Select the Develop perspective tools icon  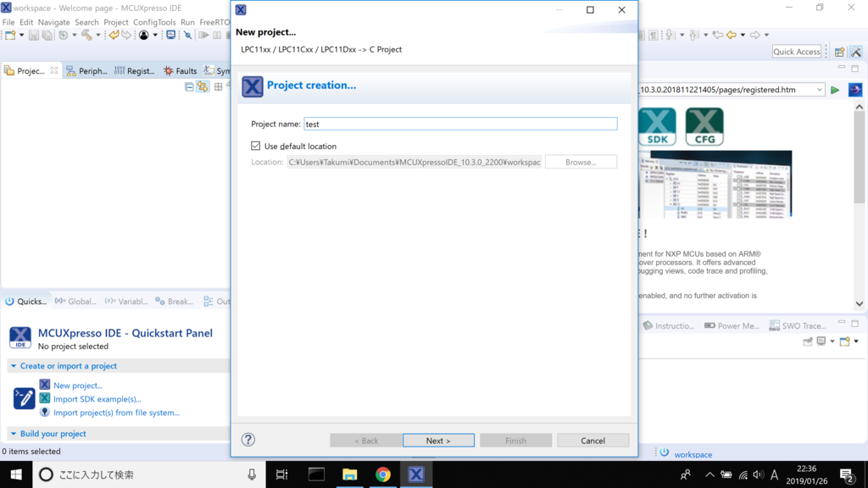tap(856, 52)
